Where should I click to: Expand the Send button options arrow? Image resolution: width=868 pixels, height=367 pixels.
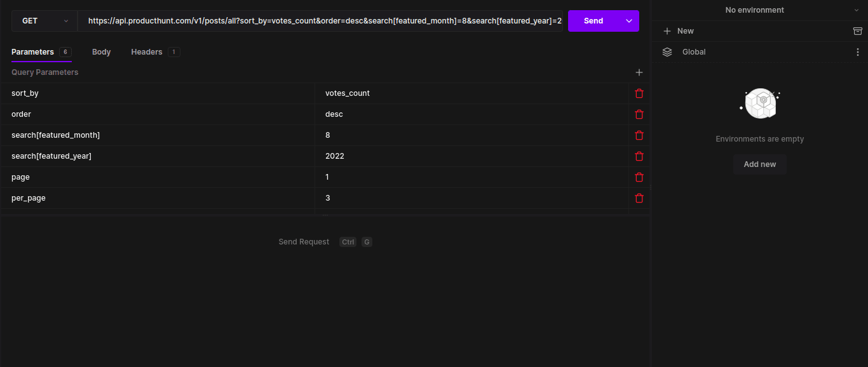point(629,21)
